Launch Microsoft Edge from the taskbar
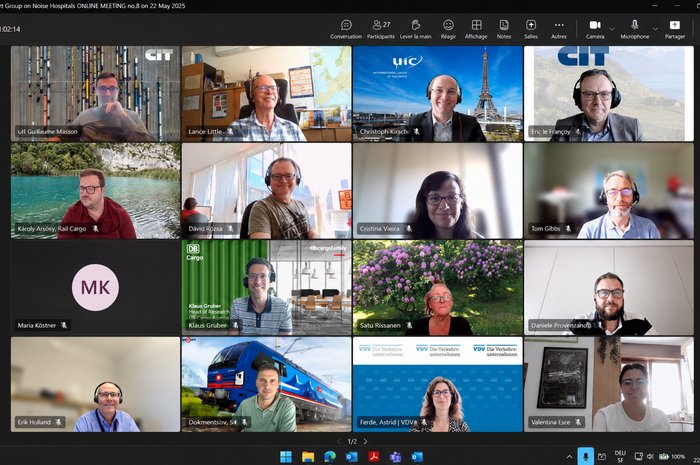The width and height of the screenshot is (700, 465). pyautogui.click(x=330, y=457)
